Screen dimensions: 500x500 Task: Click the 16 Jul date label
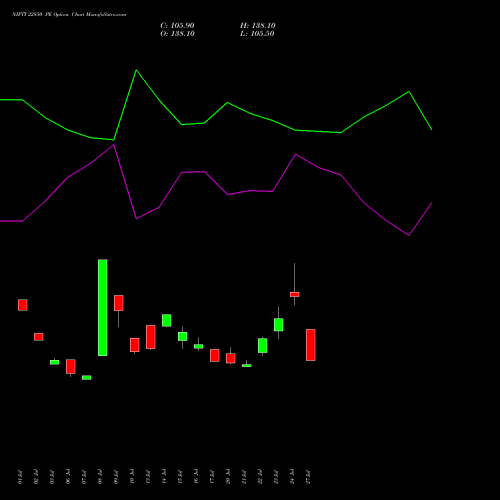pyautogui.click(x=196, y=477)
